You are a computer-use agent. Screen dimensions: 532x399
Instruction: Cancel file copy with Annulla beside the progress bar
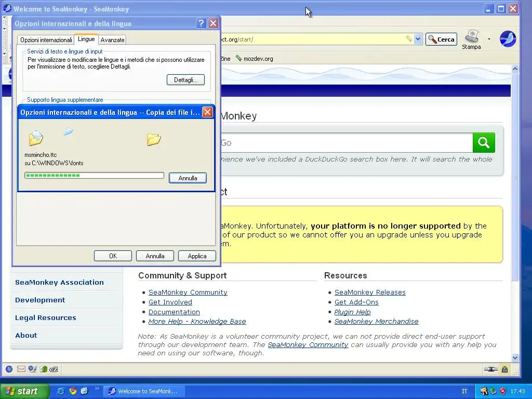coord(188,178)
